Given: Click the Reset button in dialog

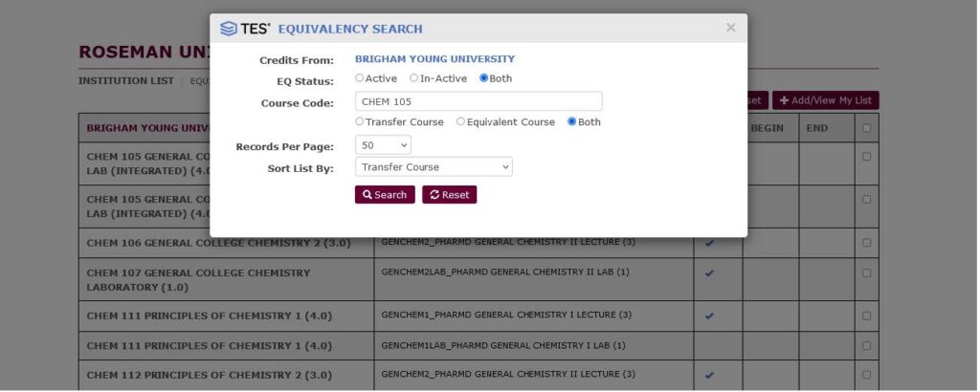Looking at the screenshot, I should point(450,195).
